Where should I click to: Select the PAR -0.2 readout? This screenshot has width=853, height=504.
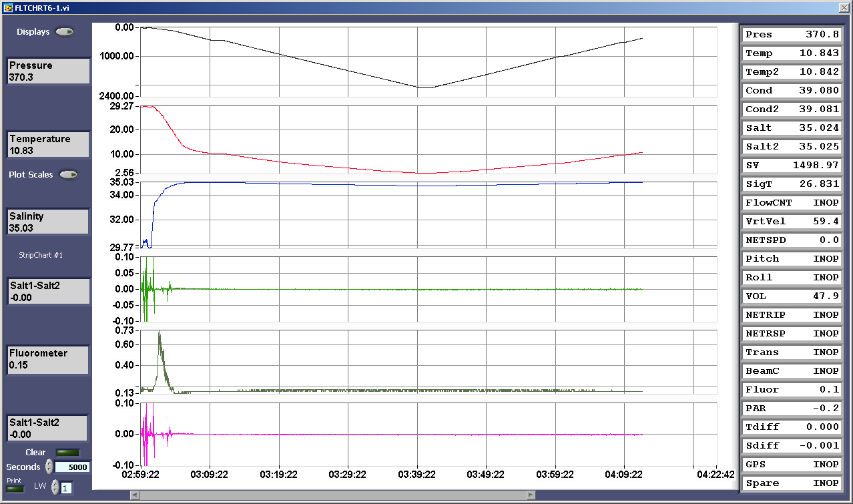[792, 409]
